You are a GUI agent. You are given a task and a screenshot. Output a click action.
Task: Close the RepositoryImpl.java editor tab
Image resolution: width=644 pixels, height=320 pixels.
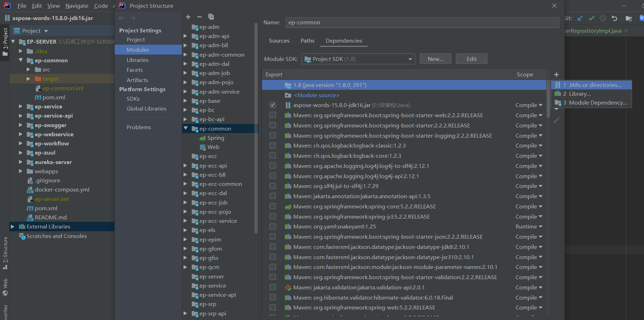626,31
